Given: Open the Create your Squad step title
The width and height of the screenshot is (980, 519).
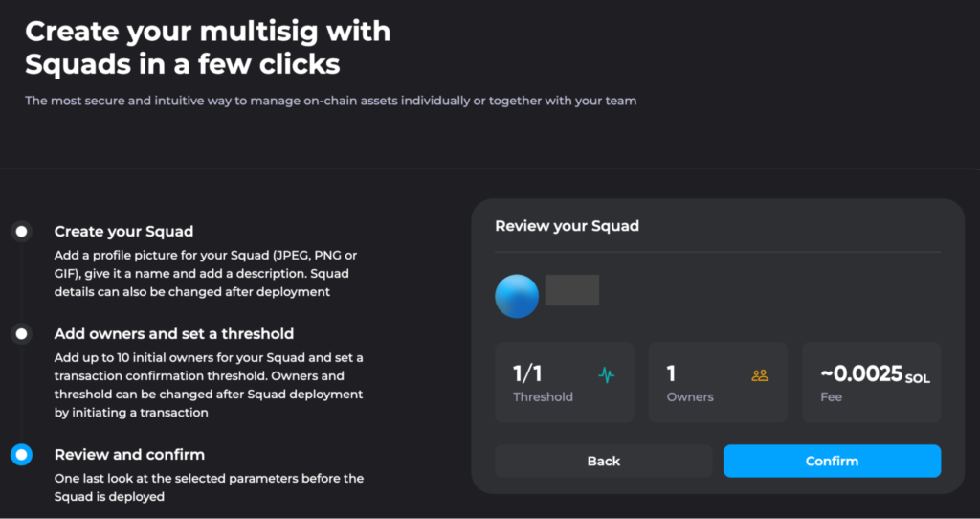Looking at the screenshot, I should pyautogui.click(x=123, y=232).
